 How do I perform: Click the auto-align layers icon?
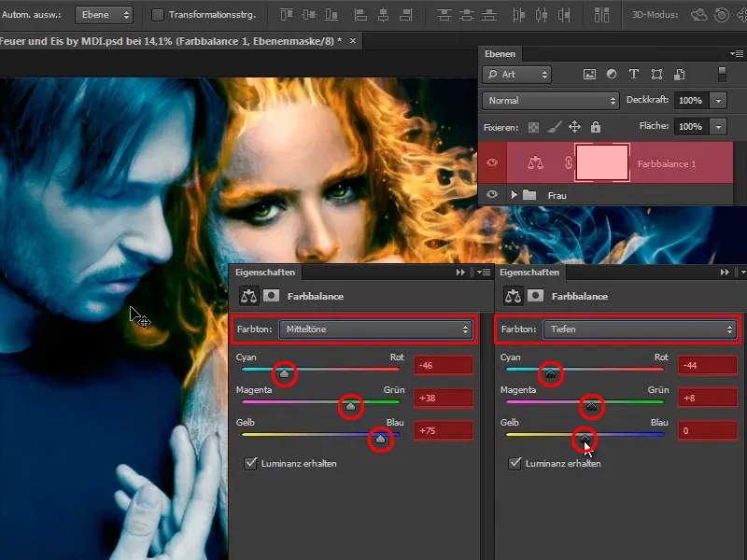tap(601, 15)
